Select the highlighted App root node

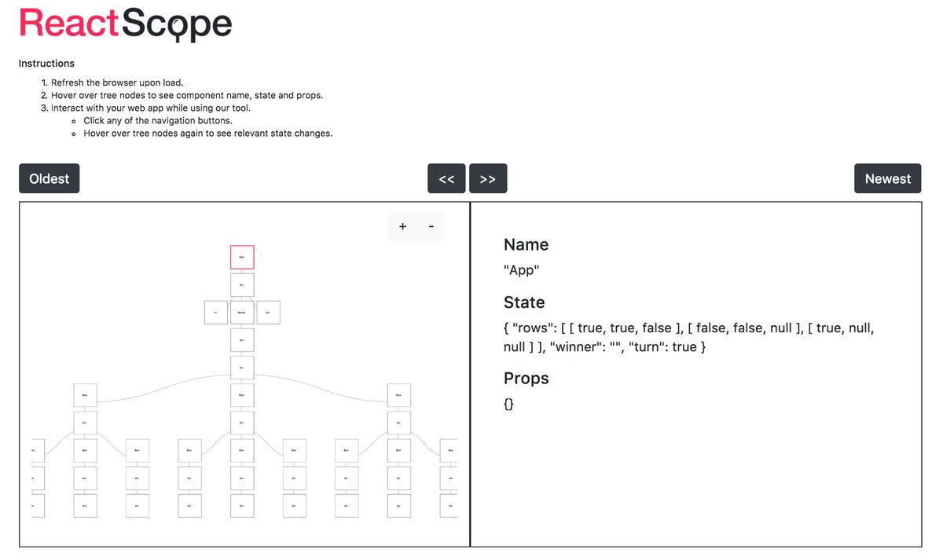pos(241,257)
